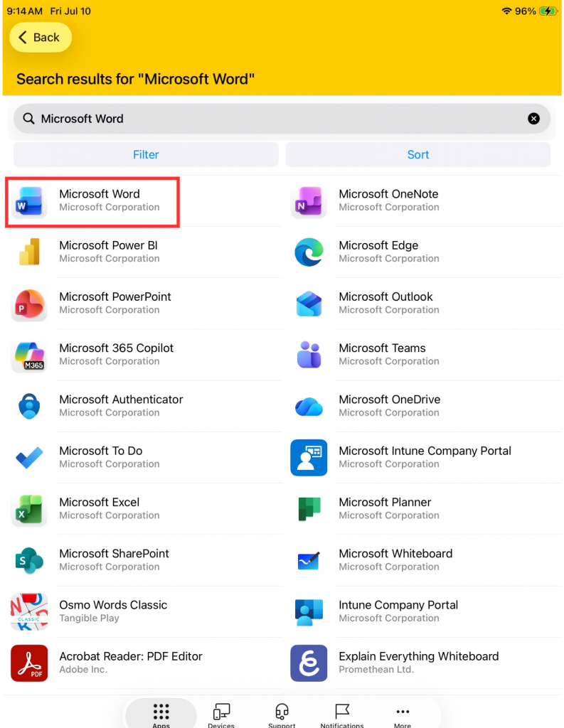Tap the Wi-Fi status bar icon
The image size is (564, 728).
506,11
